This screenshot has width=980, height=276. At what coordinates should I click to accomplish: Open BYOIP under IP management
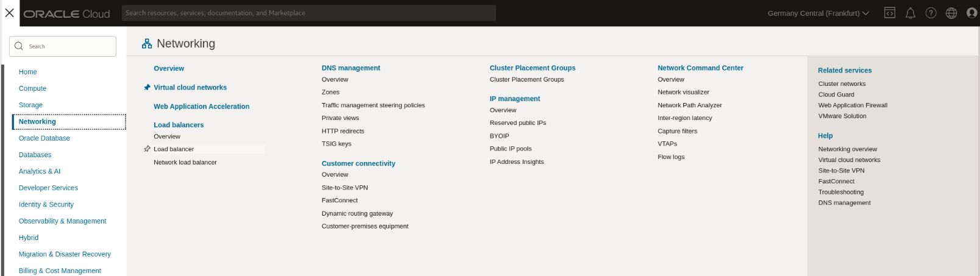[x=499, y=136]
